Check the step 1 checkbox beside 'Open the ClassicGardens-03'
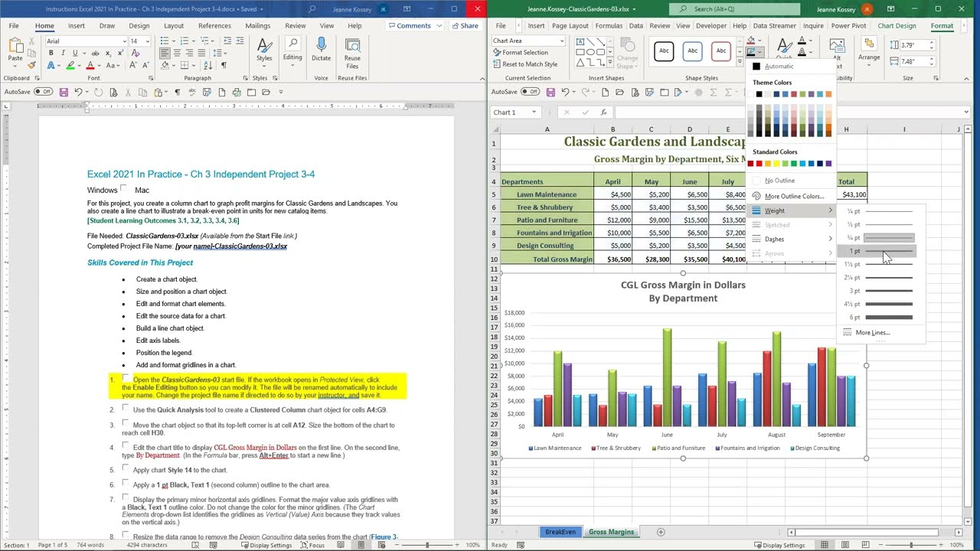 [126, 378]
